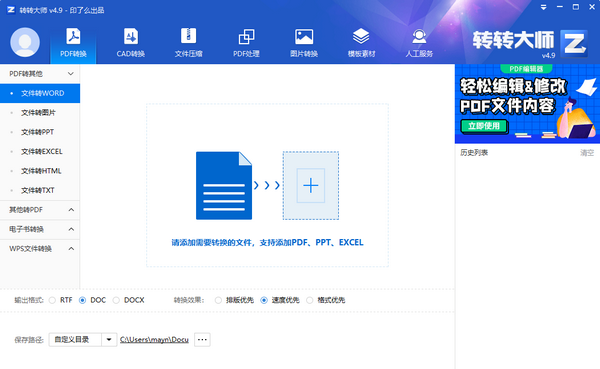The height and width of the screenshot is (369, 600).
Task: Click the 转换效果 label
Action: pyautogui.click(x=189, y=300)
